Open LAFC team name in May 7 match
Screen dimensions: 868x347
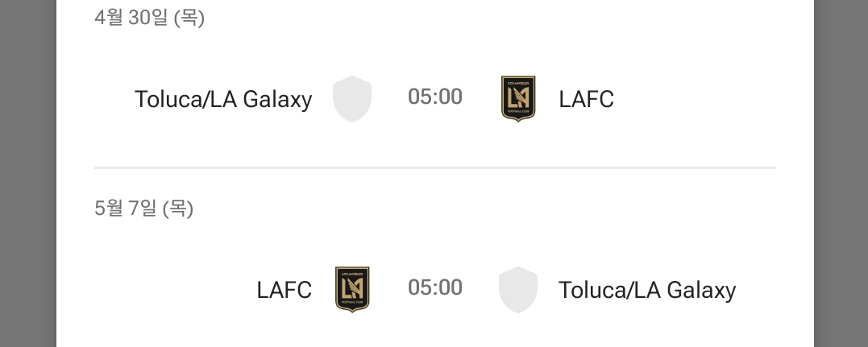coord(284,289)
